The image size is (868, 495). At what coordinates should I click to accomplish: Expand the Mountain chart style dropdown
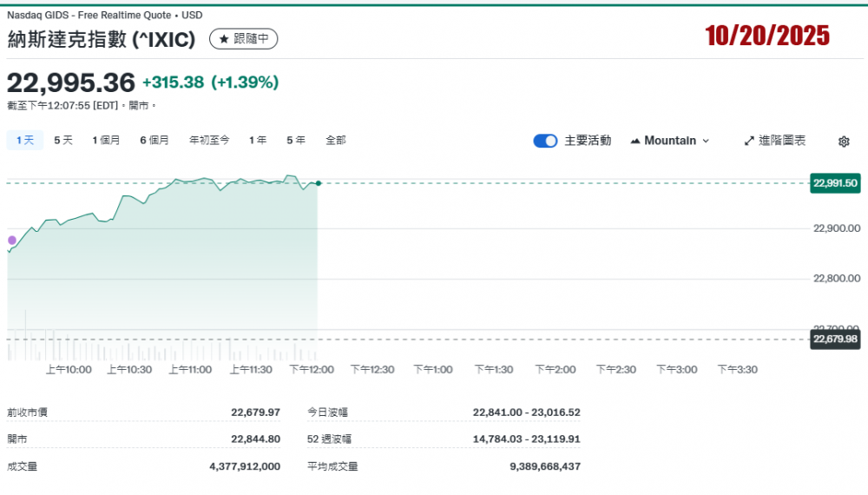(705, 141)
